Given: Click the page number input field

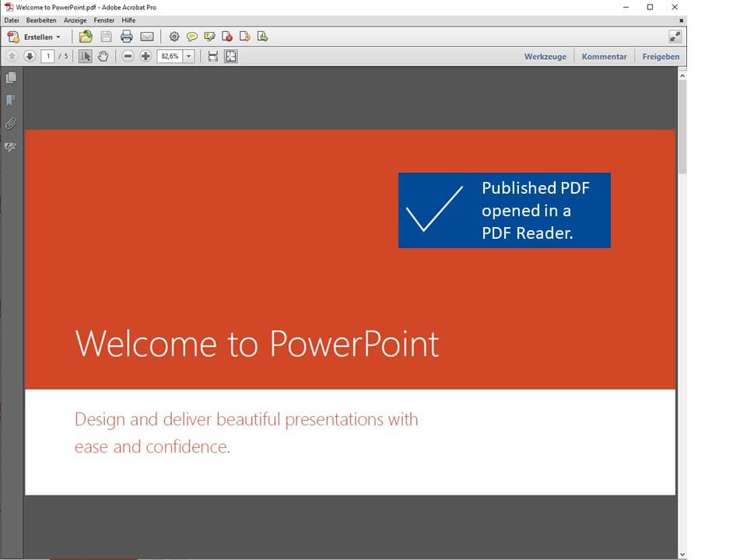Looking at the screenshot, I should coord(47,56).
